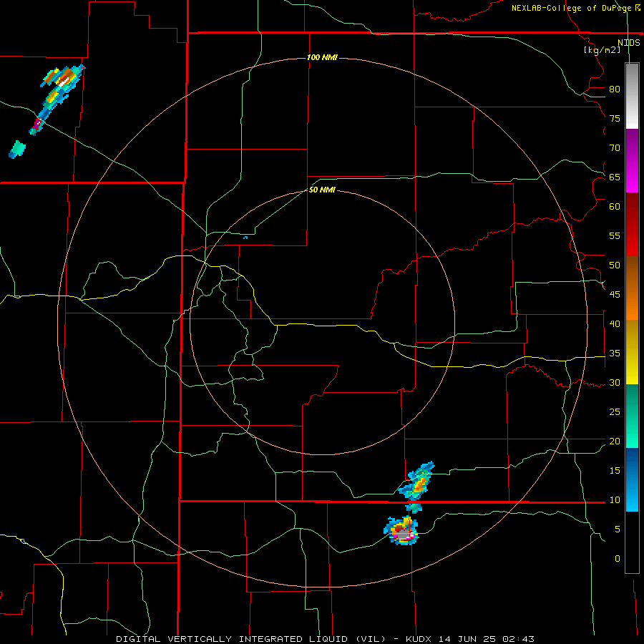Screen dimensions: 644x644
Task: Pick the orange-brown segment of the color bar
Action: pos(632,288)
